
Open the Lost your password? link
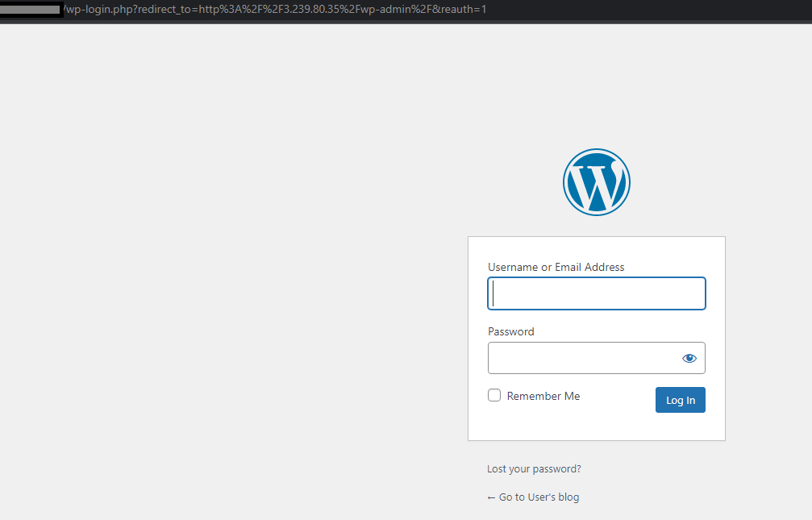534,468
